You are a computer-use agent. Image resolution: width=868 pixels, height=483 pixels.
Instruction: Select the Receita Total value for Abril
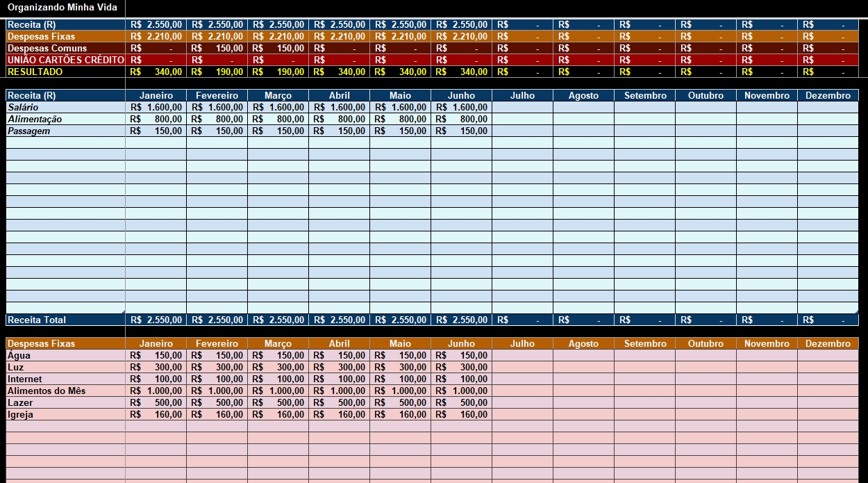(339, 320)
